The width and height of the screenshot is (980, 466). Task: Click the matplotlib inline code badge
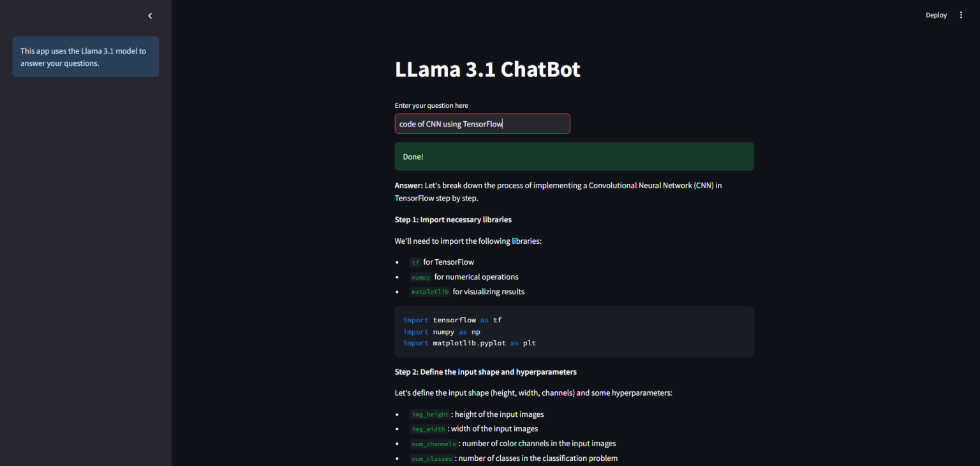429,291
